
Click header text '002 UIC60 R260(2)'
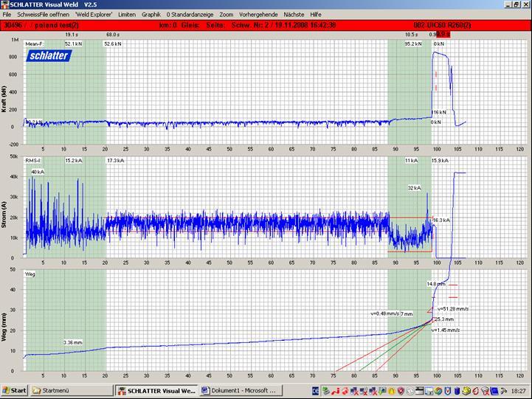(x=442, y=25)
